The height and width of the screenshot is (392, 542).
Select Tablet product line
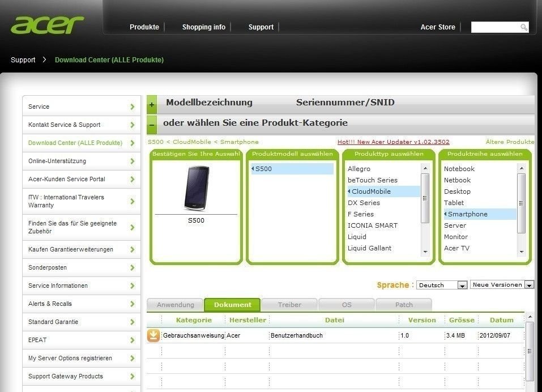click(x=454, y=203)
